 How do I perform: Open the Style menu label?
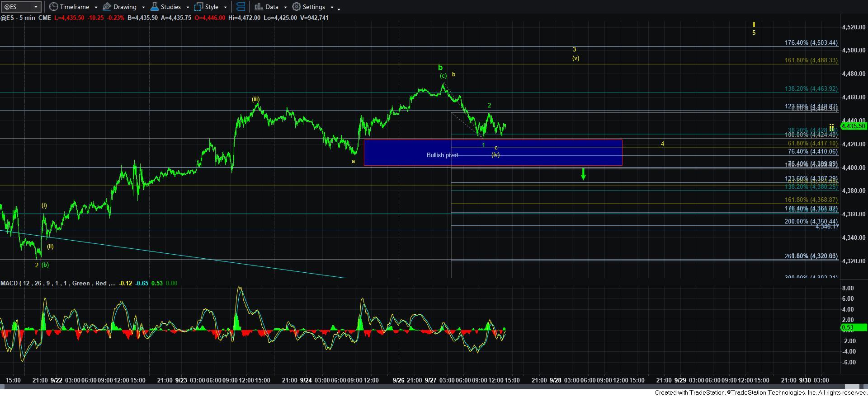(212, 7)
